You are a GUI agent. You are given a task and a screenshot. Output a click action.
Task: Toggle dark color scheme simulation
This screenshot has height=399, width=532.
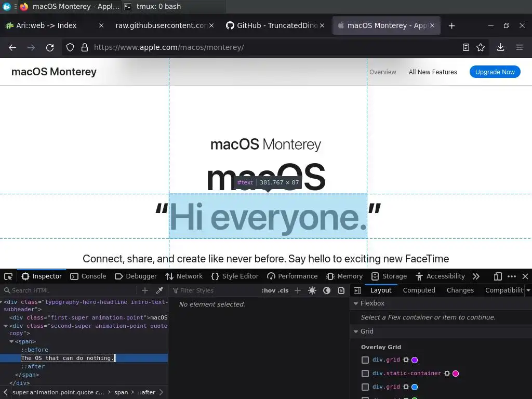coord(327,290)
